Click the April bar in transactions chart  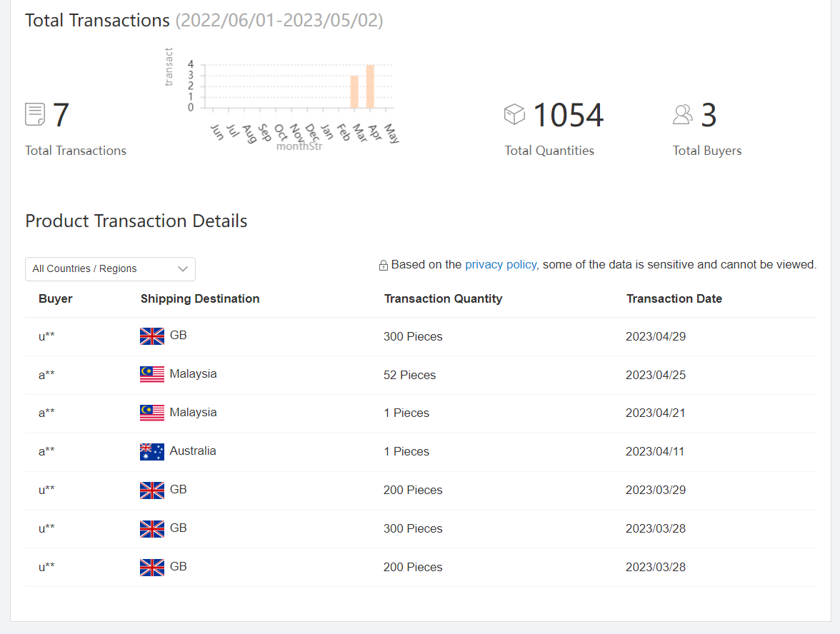point(370,86)
